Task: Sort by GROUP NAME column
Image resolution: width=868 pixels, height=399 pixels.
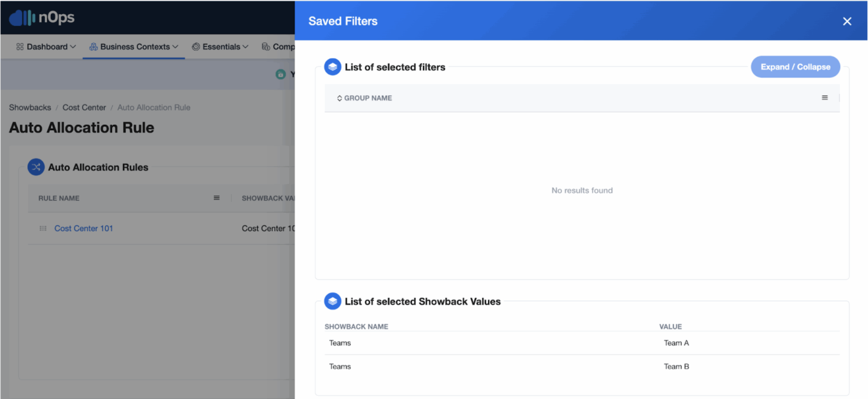Action: [339, 98]
